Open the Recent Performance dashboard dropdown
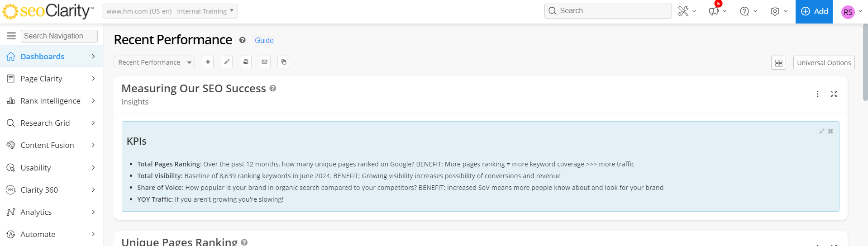 154,62
